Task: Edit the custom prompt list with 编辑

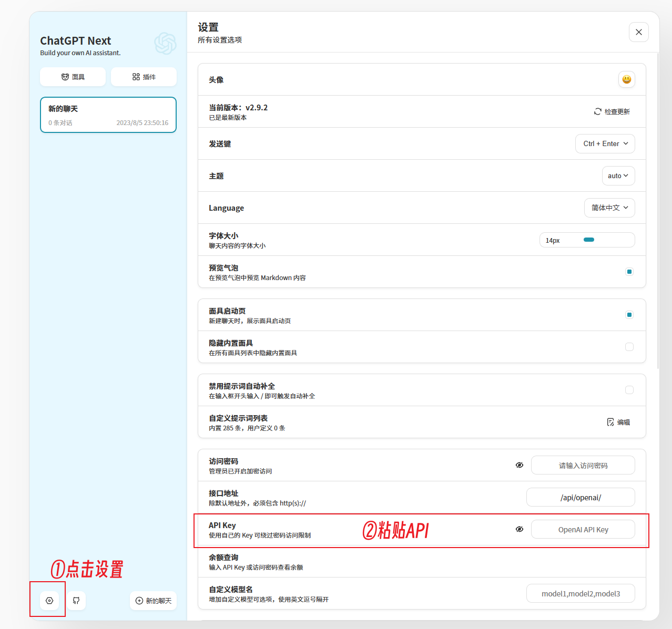Action: click(x=618, y=422)
